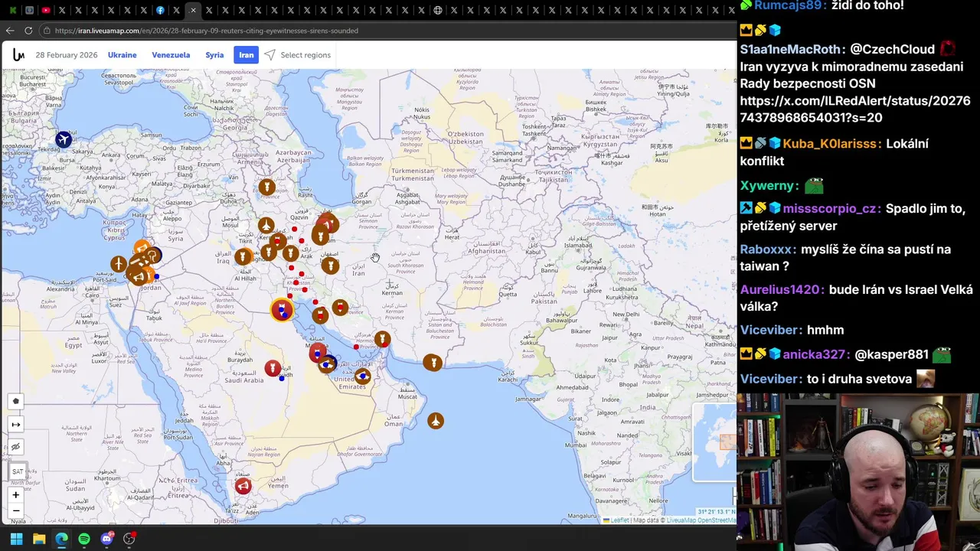Open Discord from the taskbar
Image resolution: width=980 pixels, height=551 pixels.
point(106,539)
